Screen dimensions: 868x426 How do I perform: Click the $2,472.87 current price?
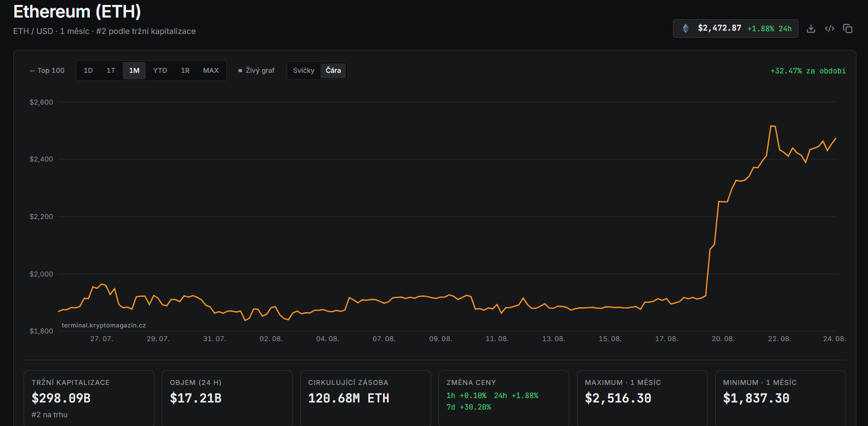coord(719,28)
